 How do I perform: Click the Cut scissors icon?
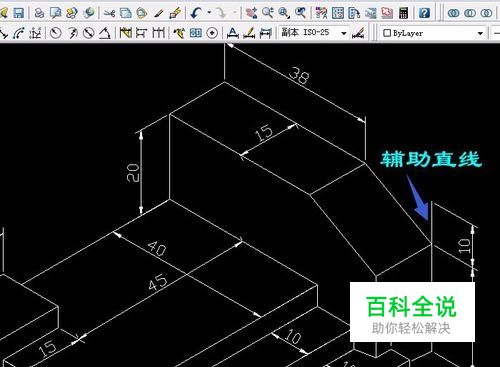[109, 13]
